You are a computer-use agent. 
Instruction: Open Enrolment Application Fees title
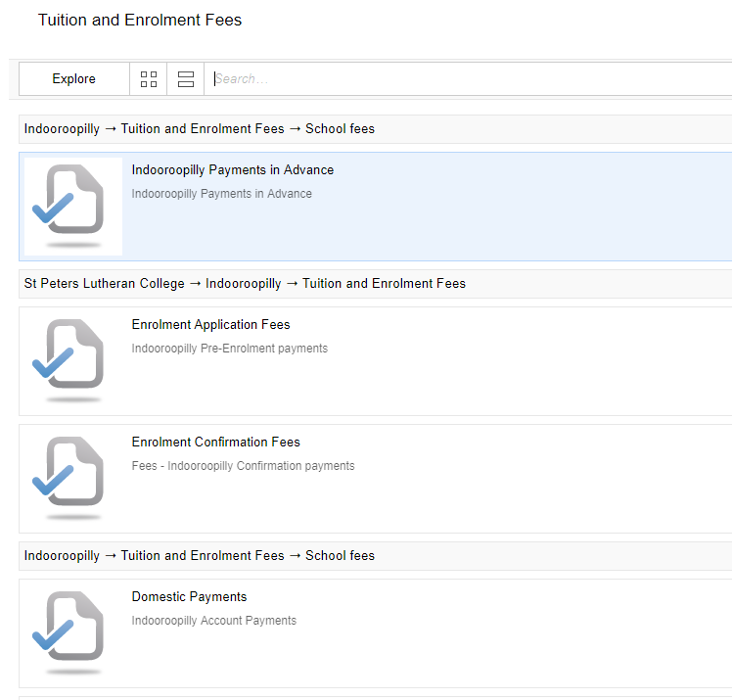(x=210, y=324)
